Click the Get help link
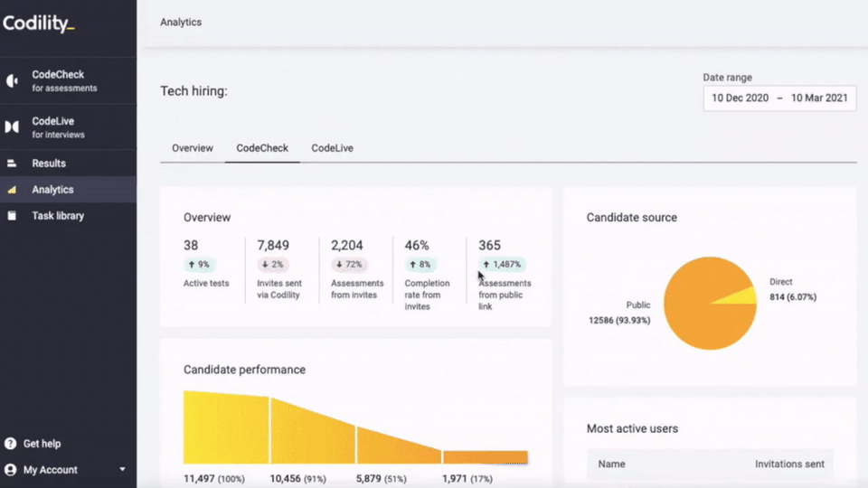The height and width of the screenshot is (488, 868). coord(42,444)
